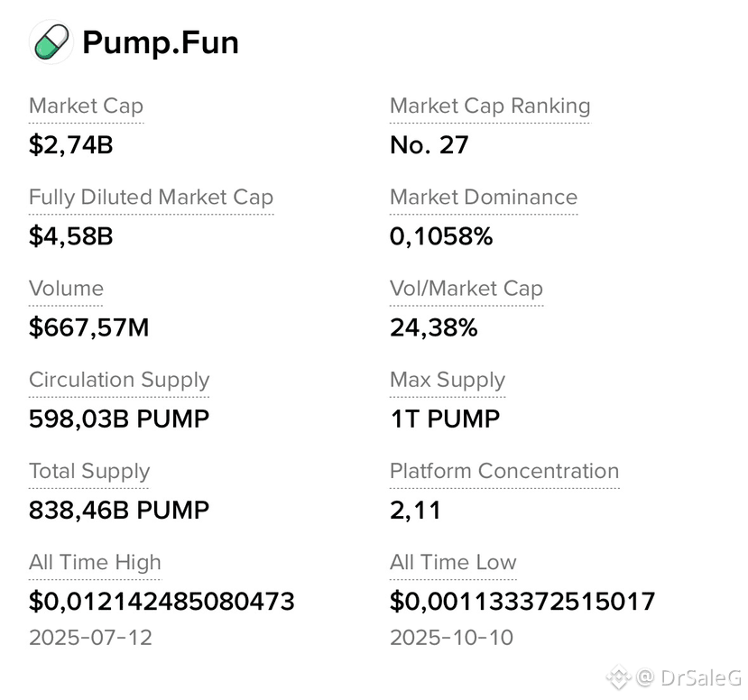Click the Volume label
This screenshot has width=748, height=700.
pyautogui.click(x=66, y=289)
